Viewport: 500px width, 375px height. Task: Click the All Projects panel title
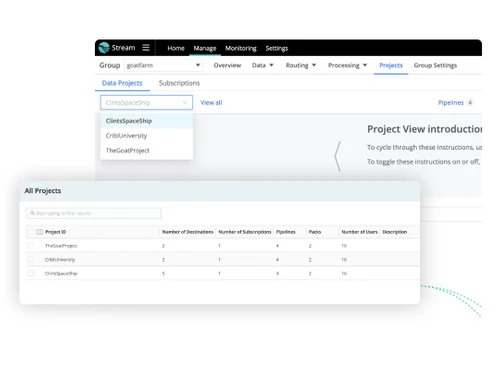[43, 191]
